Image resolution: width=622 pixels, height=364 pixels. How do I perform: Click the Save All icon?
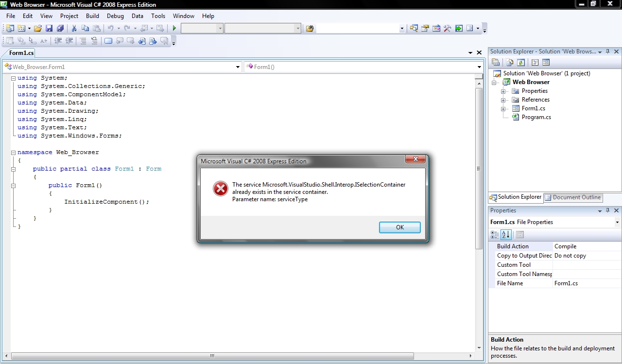click(x=60, y=29)
